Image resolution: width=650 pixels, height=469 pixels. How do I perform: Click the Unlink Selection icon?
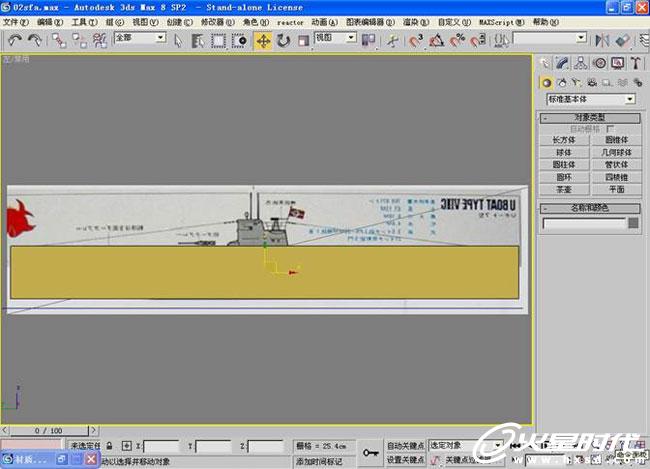79,41
